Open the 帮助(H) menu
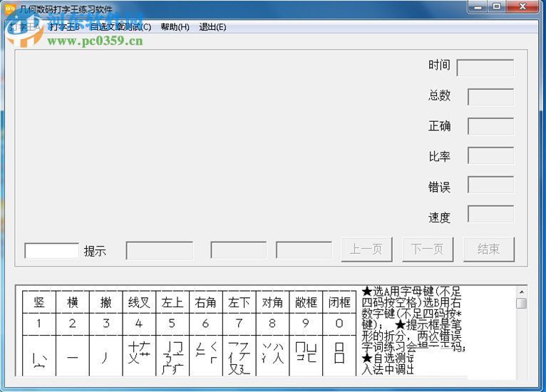 175,27
